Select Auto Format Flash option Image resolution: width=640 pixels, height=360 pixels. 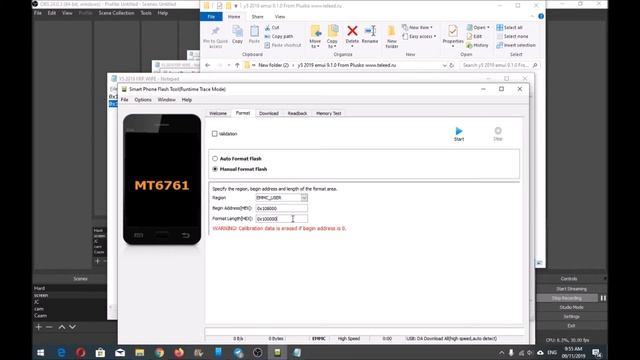(215, 158)
